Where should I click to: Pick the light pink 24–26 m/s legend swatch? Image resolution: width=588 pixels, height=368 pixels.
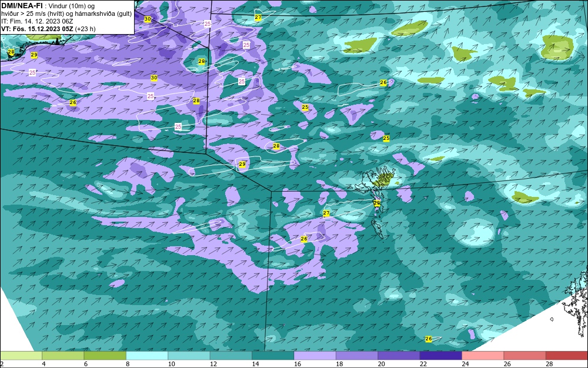pyautogui.click(x=483, y=356)
